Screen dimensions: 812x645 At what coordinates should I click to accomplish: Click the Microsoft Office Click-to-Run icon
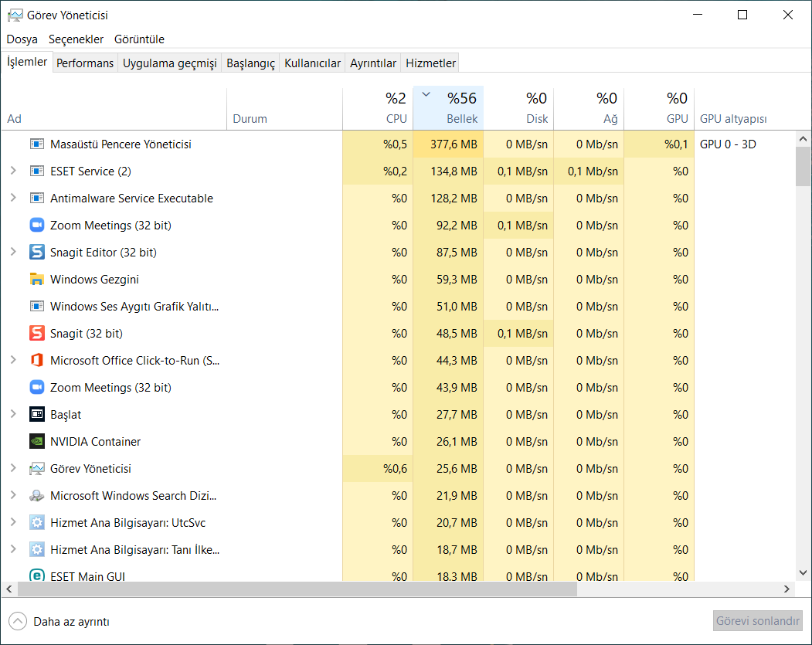(x=37, y=360)
